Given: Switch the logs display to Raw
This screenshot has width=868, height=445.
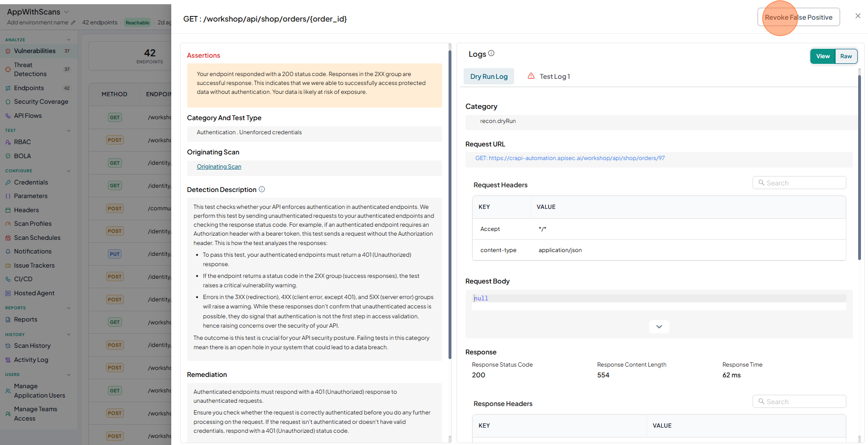Looking at the screenshot, I should click(846, 56).
